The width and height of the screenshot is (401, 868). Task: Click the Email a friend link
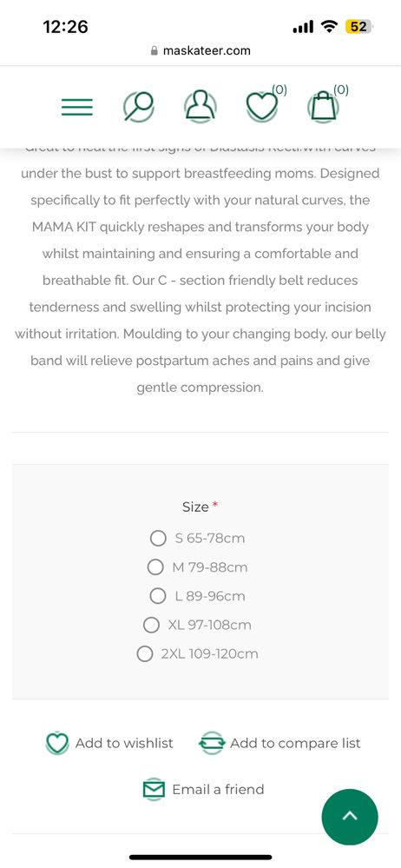[x=218, y=790]
